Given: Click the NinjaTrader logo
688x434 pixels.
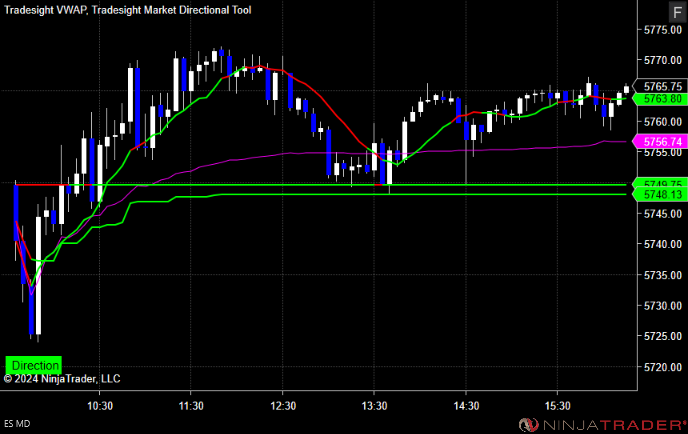Looking at the screenshot, I should point(602,425).
